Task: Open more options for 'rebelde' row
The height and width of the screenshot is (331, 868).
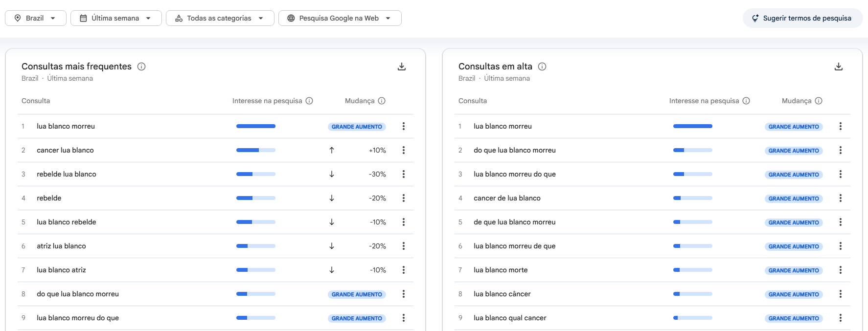Action: pos(404,198)
